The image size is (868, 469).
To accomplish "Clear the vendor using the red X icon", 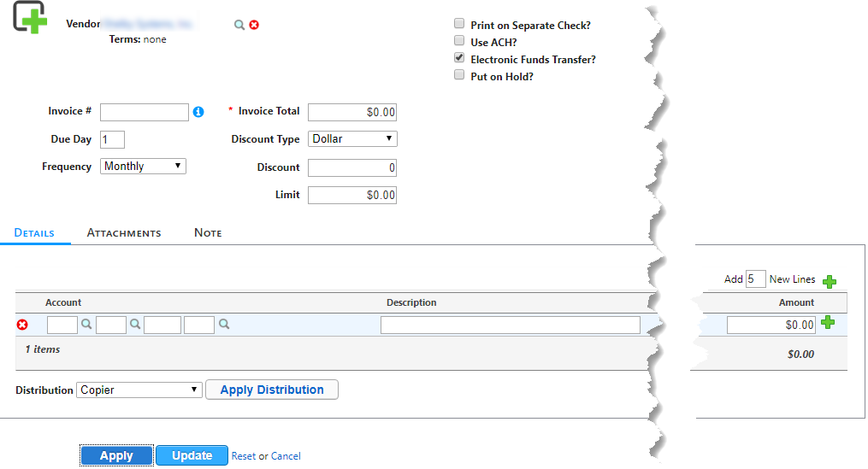I will point(254,25).
